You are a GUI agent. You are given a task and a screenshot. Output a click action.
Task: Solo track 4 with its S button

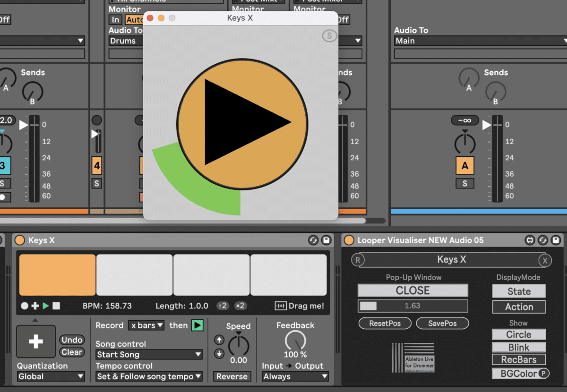point(97,184)
